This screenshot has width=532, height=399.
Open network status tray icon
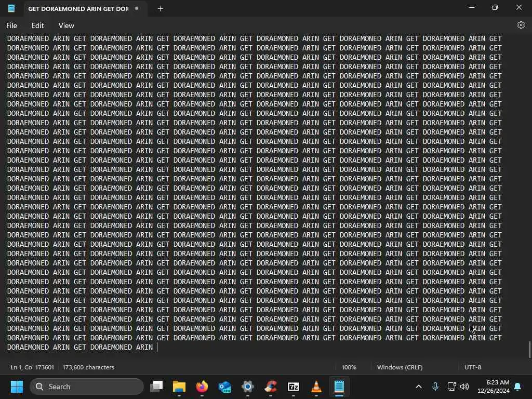(x=451, y=387)
